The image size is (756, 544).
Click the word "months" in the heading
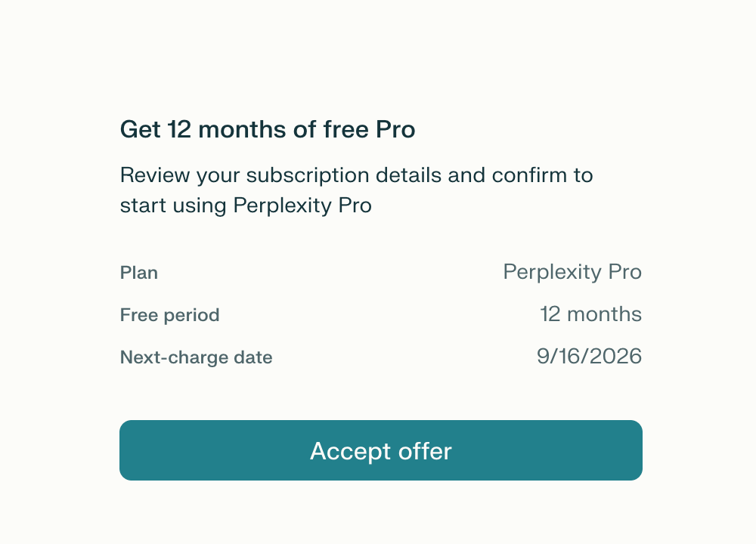click(242, 130)
